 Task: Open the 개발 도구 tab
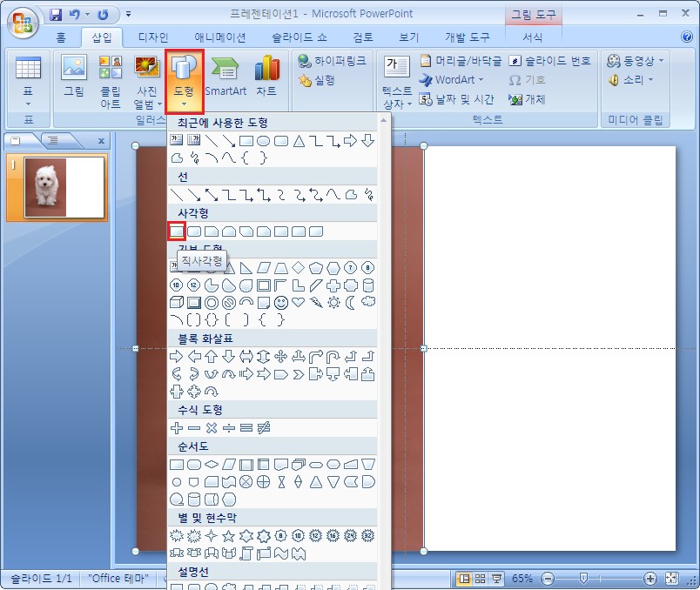click(x=467, y=37)
